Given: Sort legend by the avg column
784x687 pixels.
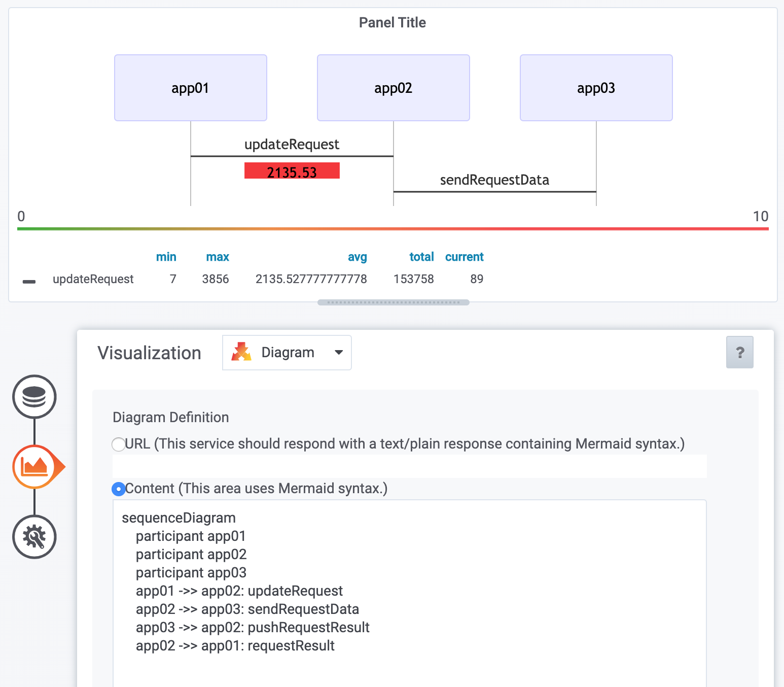Looking at the screenshot, I should (358, 257).
